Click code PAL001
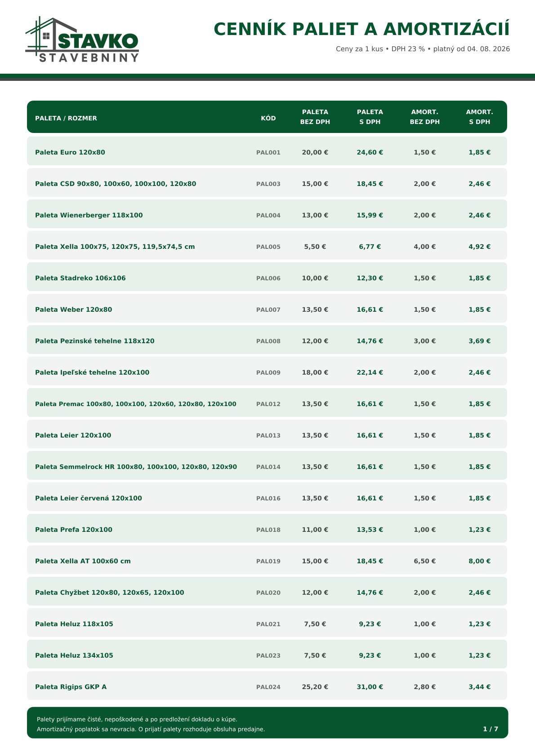This screenshot has width=535, height=756. [x=268, y=152]
